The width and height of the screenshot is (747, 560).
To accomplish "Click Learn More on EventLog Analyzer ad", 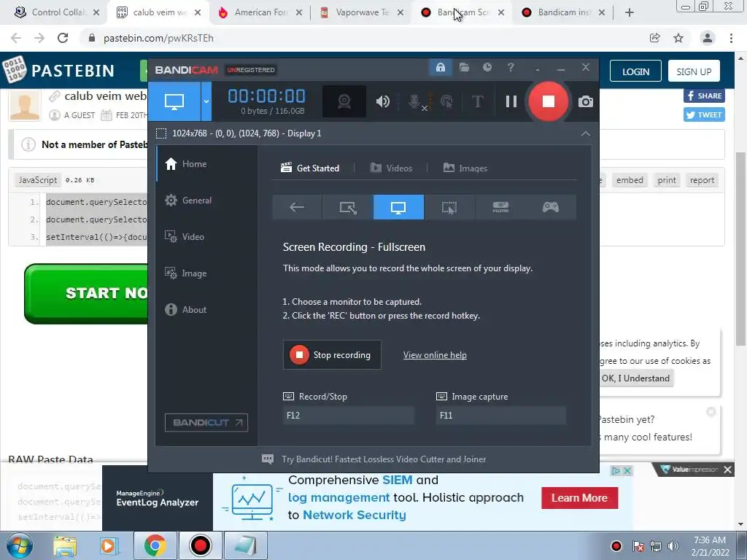I will [x=579, y=497].
